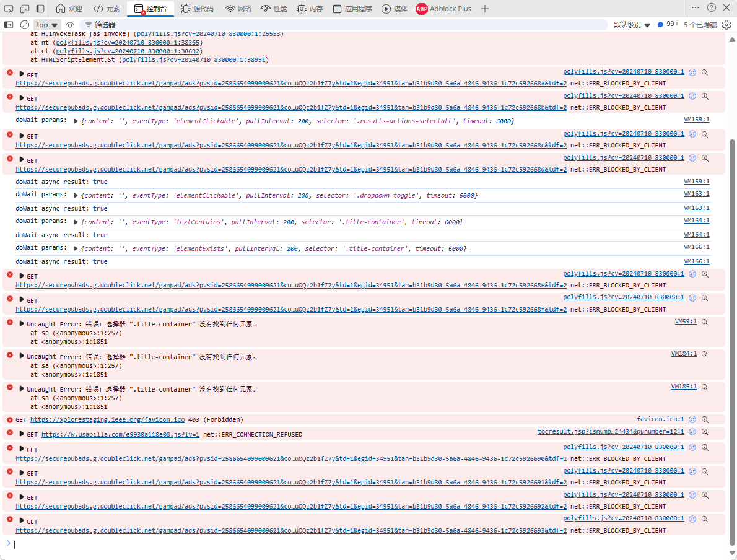Switch to the 元素 tab
This screenshot has width=737, height=560.
tap(107, 9)
